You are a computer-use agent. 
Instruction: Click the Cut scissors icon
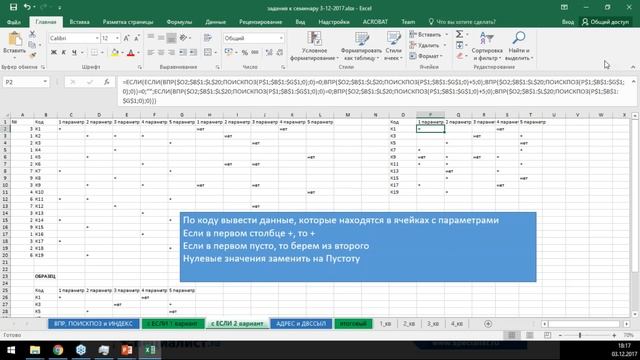coord(32,35)
